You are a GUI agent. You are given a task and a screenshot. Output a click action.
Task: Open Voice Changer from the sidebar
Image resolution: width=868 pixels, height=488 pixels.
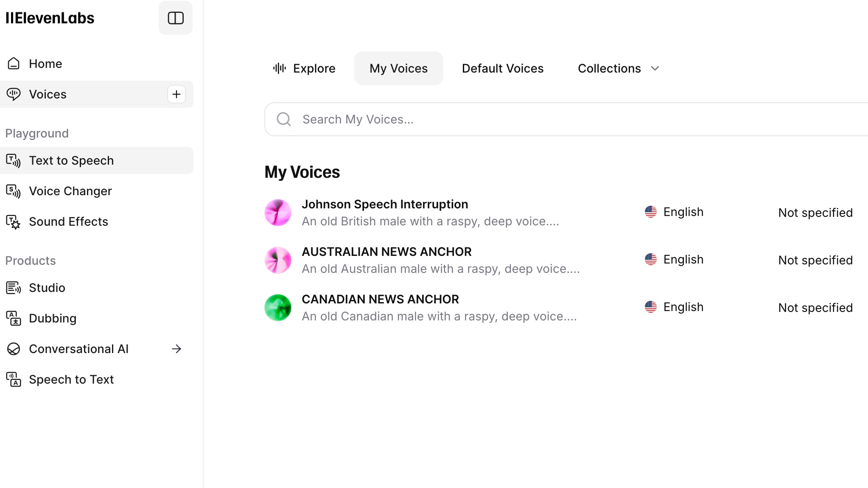click(70, 191)
